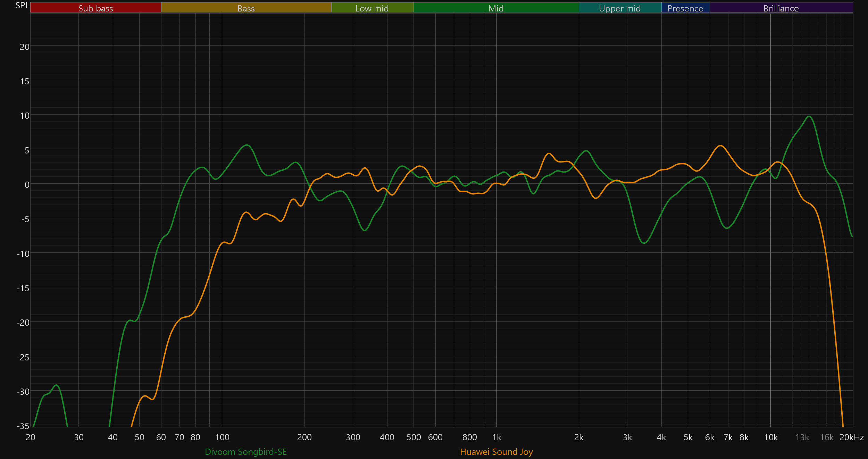Click the 20kHz axis end label
Image resolution: width=868 pixels, height=459 pixels.
click(x=851, y=437)
